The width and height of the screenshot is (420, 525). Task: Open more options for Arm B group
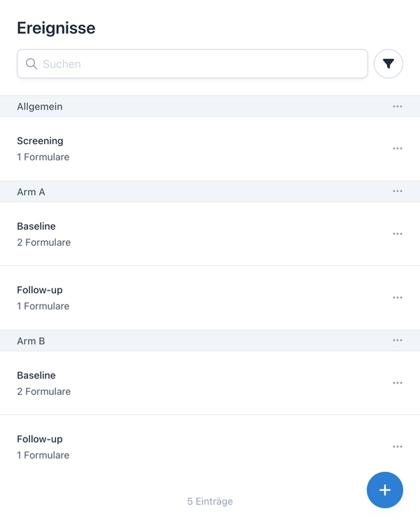pyautogui.click(x=398, y=341)
